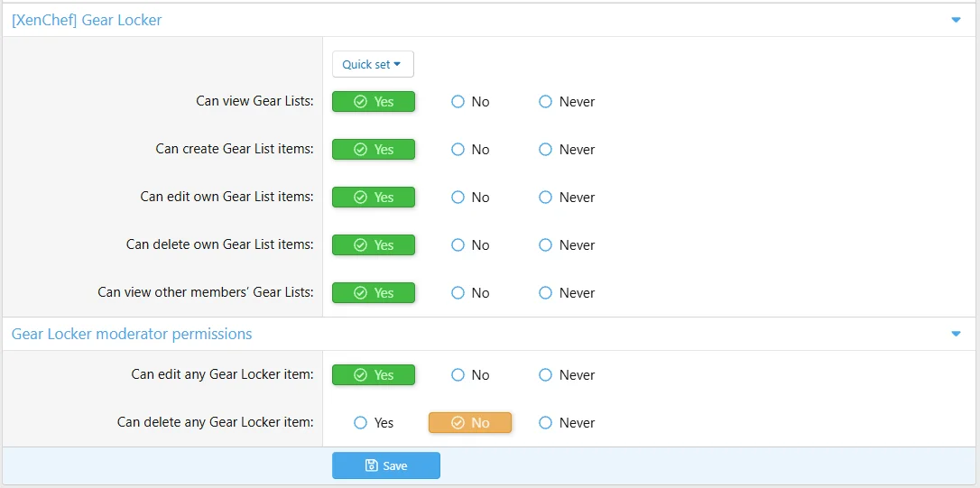Set Can delete own Gear List items to Never
The image size is (980, 488).
point(567,245)
